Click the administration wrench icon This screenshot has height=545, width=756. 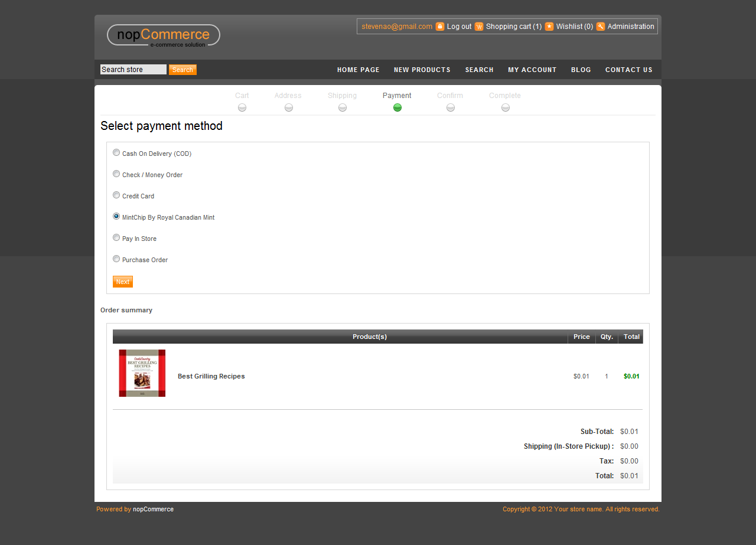tap(601, 27)
